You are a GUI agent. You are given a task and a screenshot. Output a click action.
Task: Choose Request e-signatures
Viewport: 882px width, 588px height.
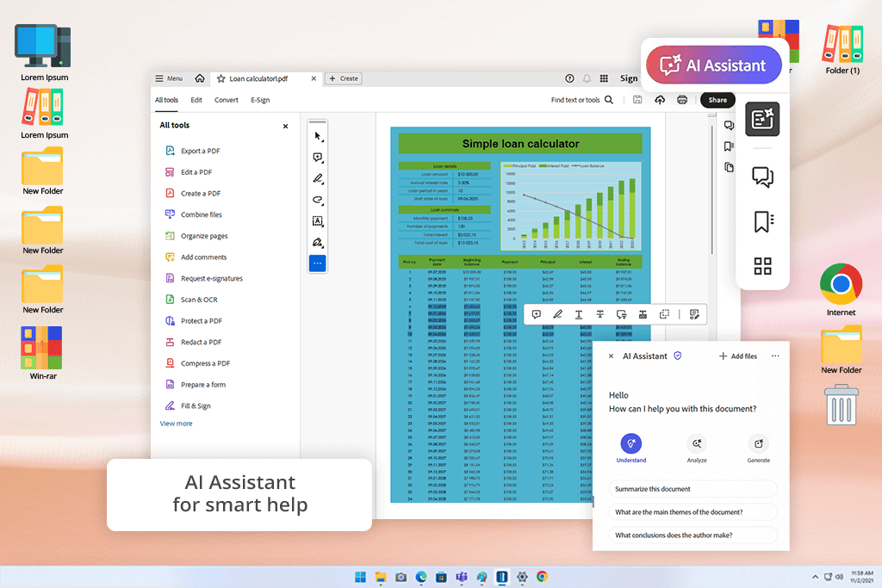[204, 278]
